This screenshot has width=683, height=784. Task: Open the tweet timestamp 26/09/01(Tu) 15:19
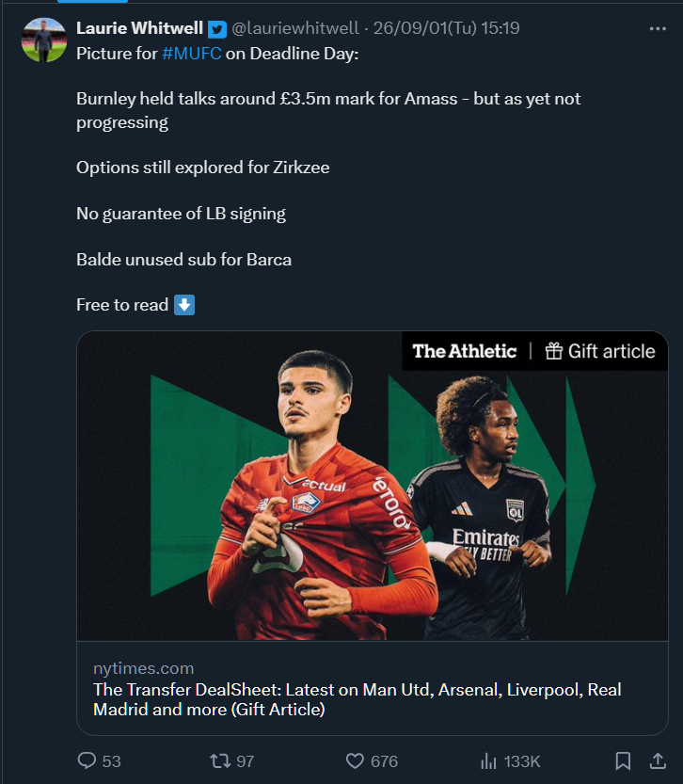[x=446, y=28]
